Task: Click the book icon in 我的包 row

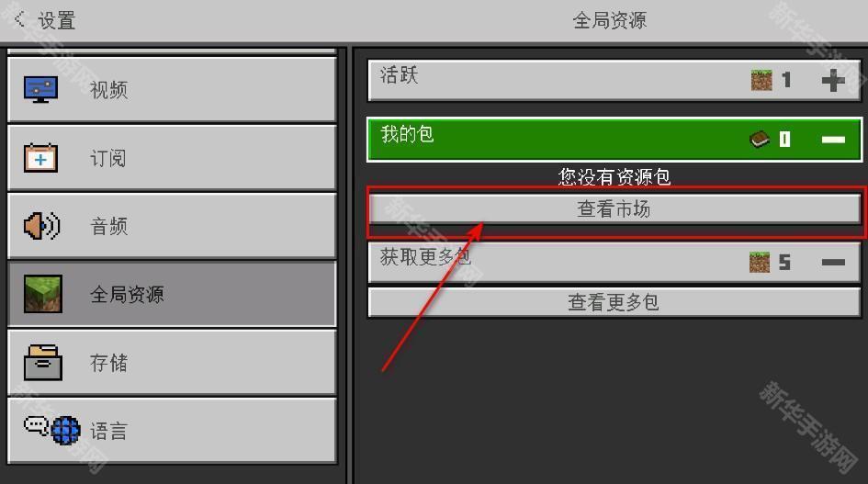Action: click(760, 139)
